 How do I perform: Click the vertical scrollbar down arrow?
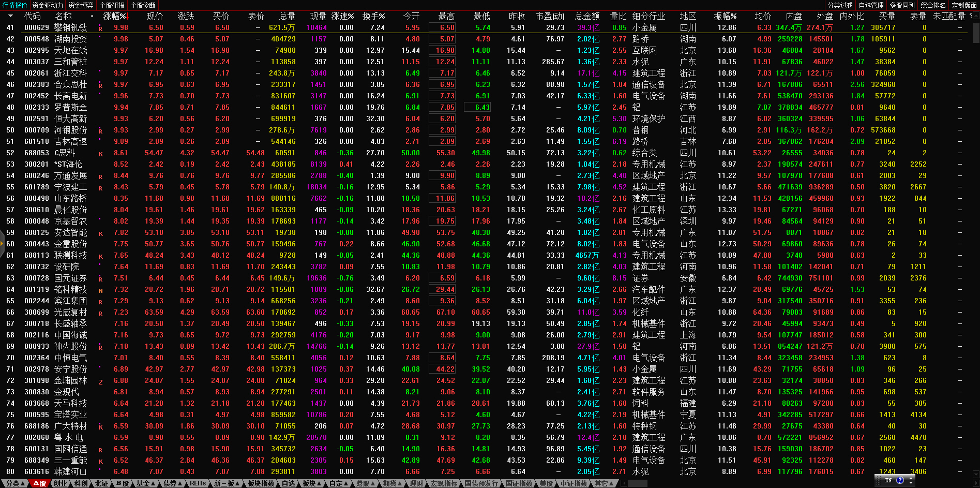point(976,474)
